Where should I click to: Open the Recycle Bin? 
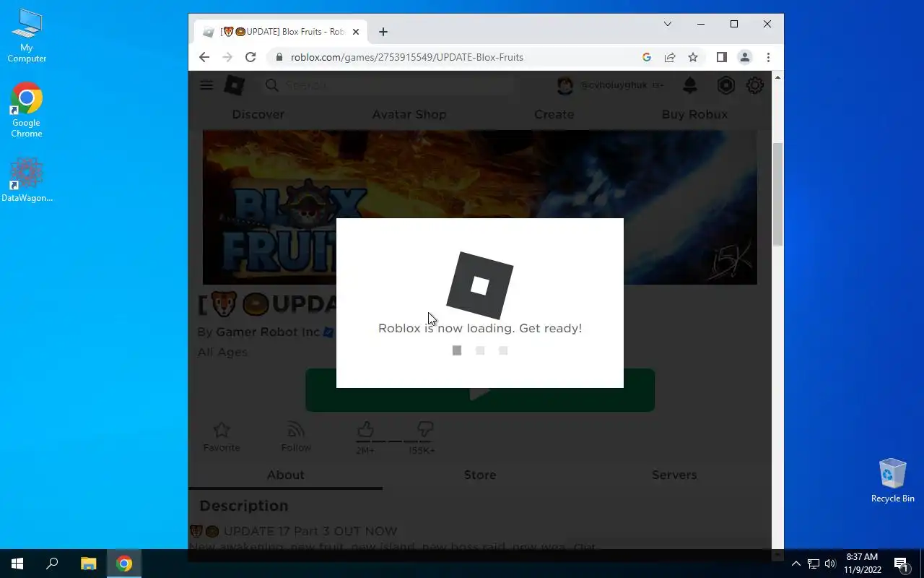893,480
